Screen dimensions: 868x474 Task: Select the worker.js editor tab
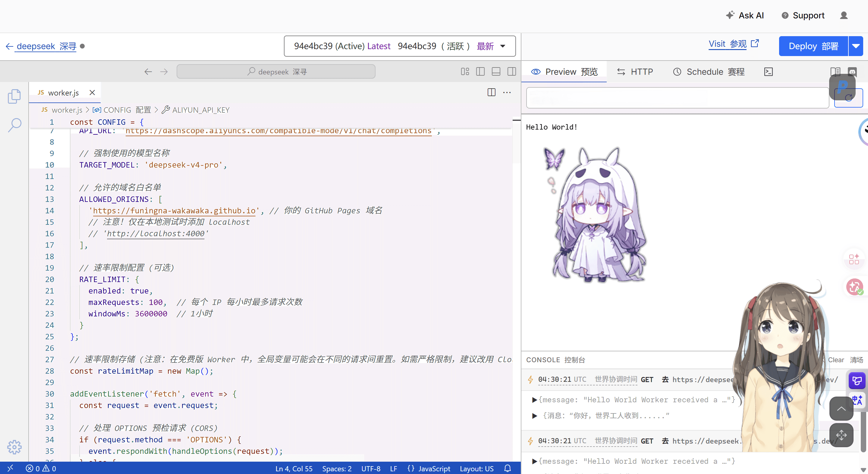[65, 93]
